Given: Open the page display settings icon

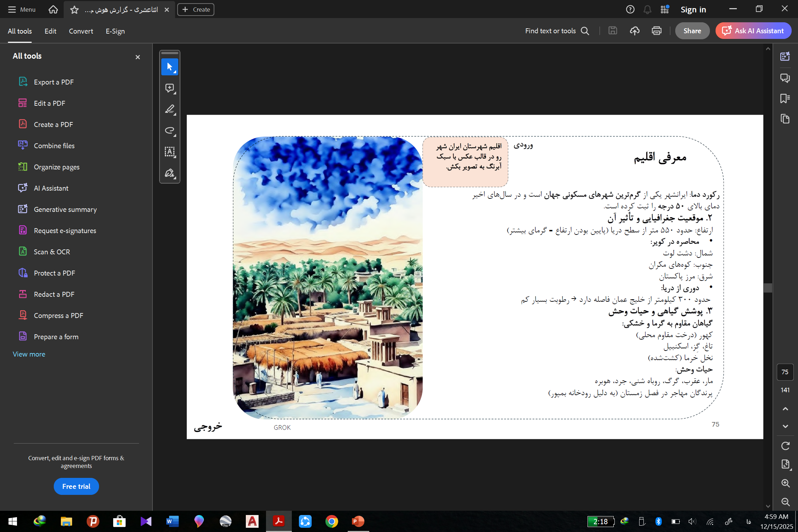Looking at the screenshot, I should coord(785,464).
